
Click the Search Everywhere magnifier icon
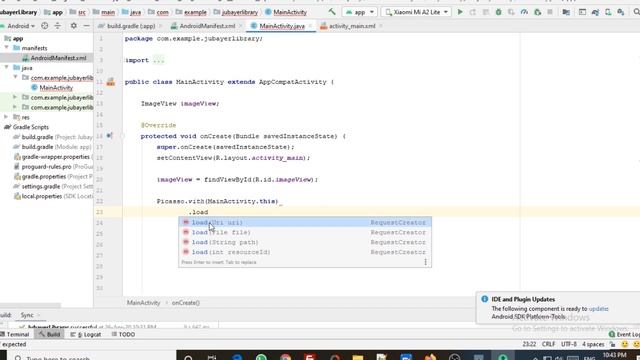pyautogui.click(x=636, y=12)
